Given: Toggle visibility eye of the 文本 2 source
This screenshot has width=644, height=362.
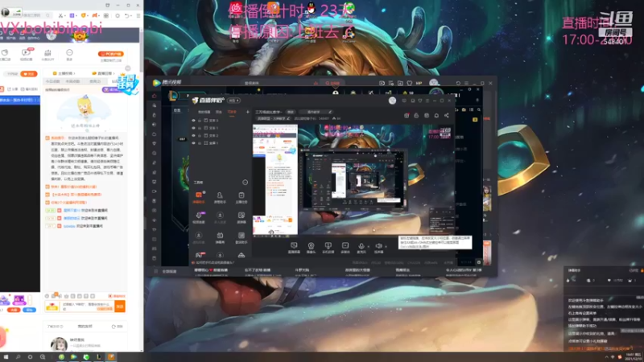Looking at the screenshot, I should [x=193, y=135].
